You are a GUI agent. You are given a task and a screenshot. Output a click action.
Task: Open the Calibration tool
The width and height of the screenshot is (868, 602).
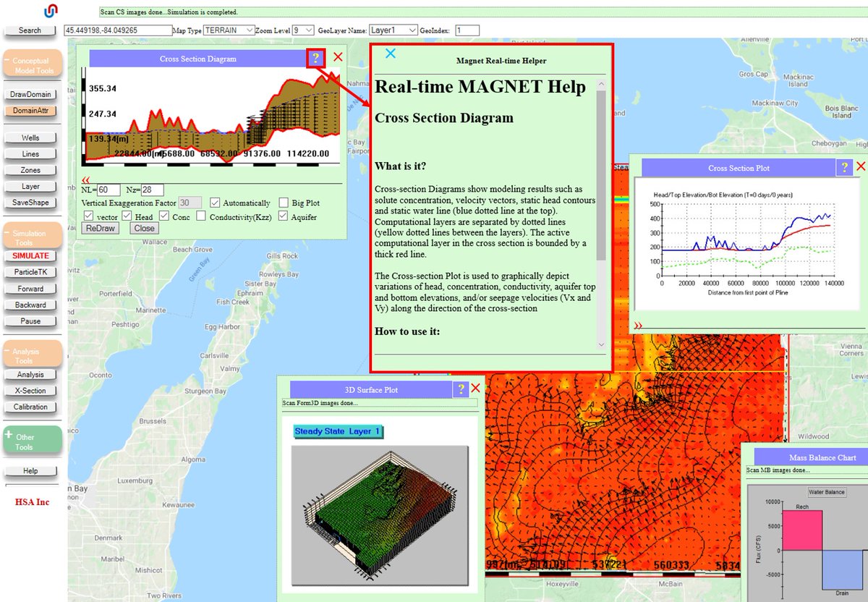tap(30, 407)
